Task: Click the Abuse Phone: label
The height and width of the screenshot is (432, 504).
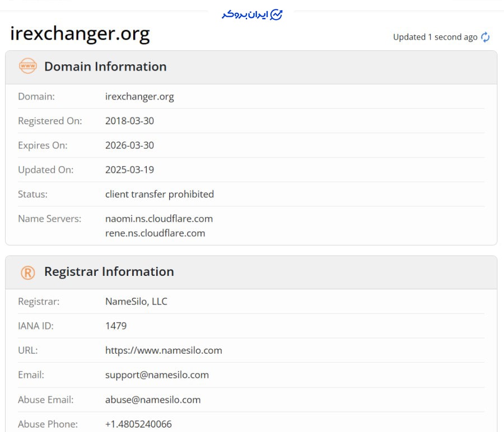Action: point(48,424)
